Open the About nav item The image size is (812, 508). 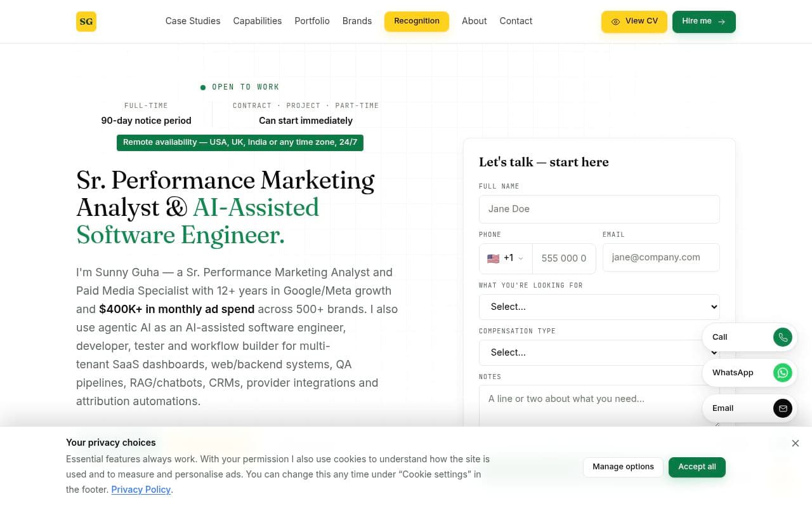click(x=475, y=21)
